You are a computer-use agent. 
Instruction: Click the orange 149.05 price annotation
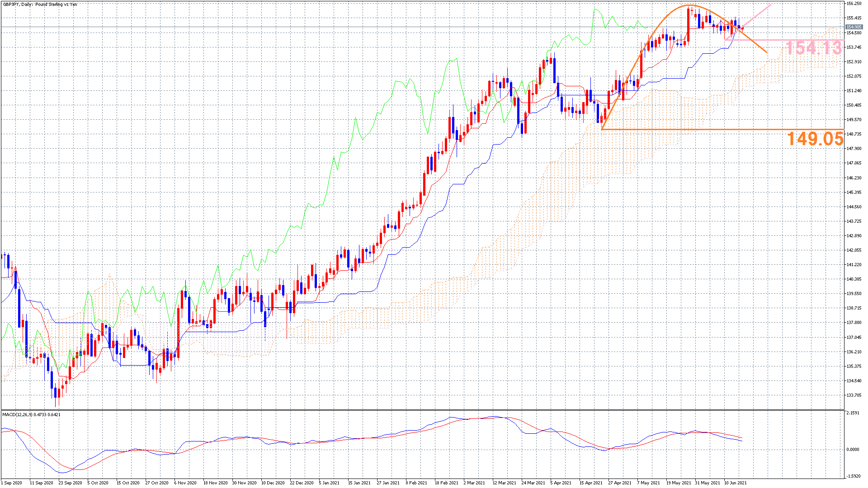click(815, 138)
